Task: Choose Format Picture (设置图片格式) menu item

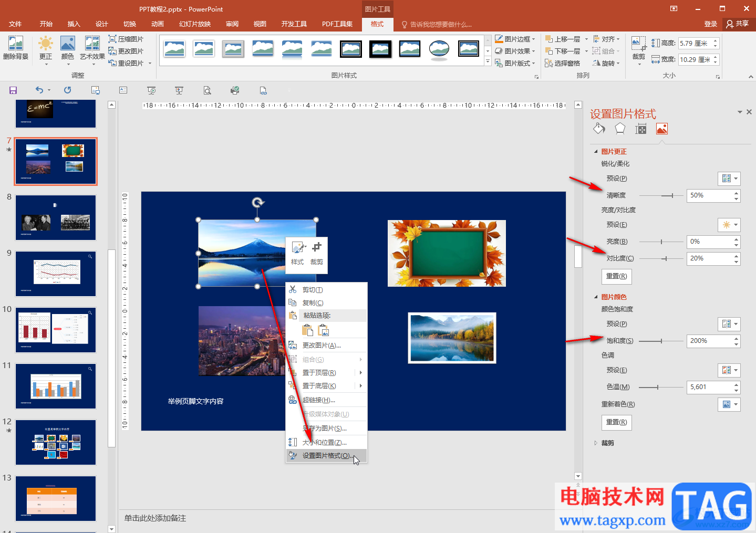Action: click(x=326, y=456)
